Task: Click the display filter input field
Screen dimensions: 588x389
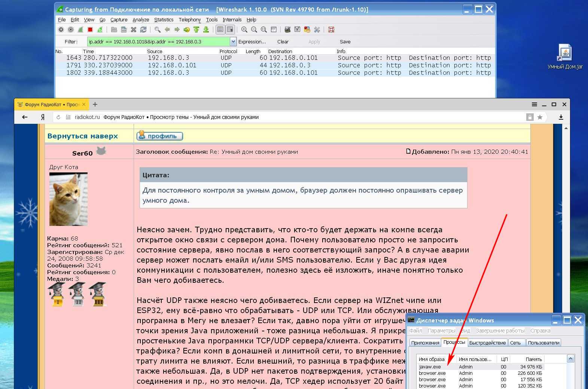Action: point(158,42)
